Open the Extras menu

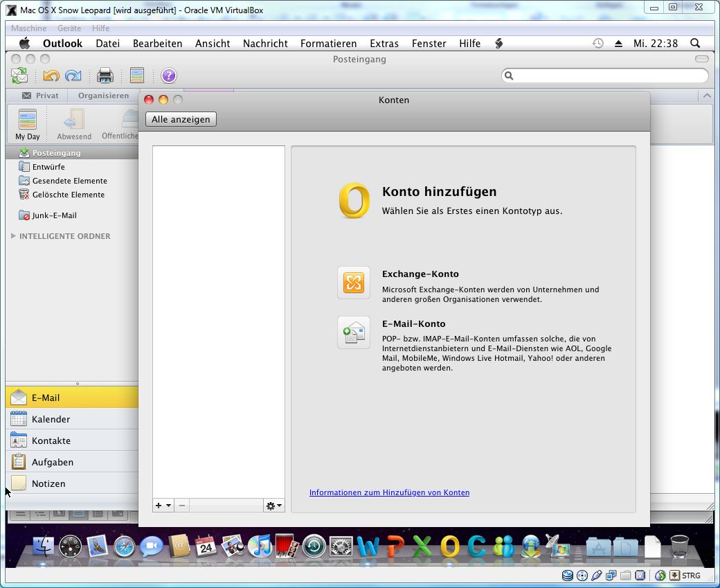384,44
